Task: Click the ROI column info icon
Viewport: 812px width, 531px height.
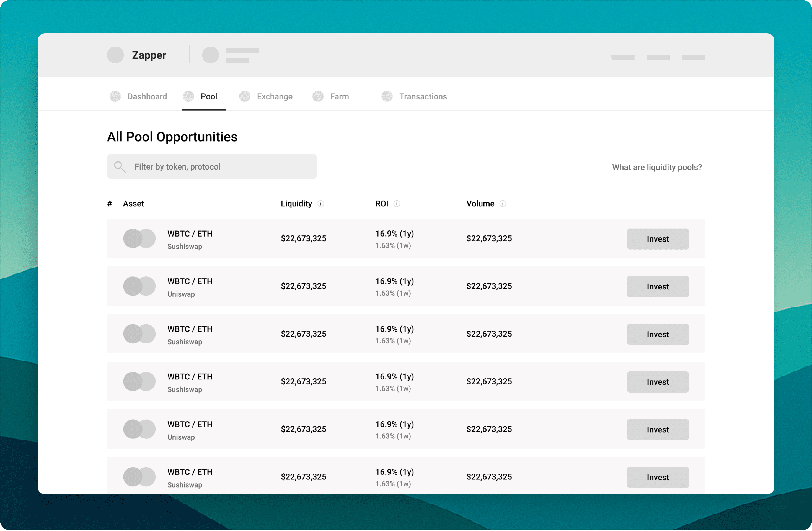Action: point(396,204)
